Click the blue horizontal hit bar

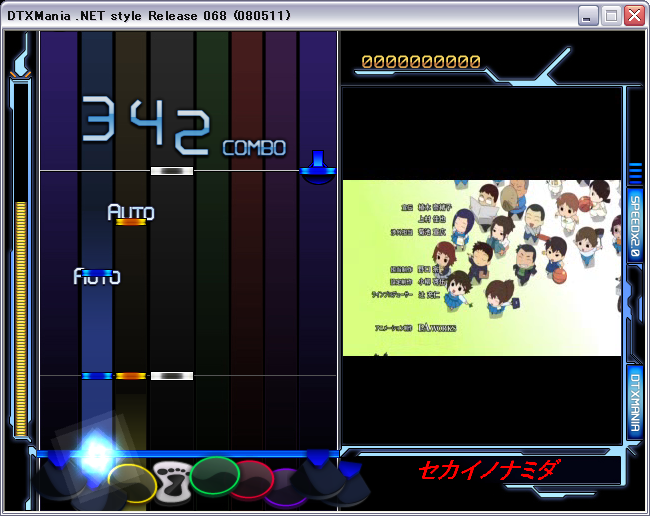(x=188, y=454)
